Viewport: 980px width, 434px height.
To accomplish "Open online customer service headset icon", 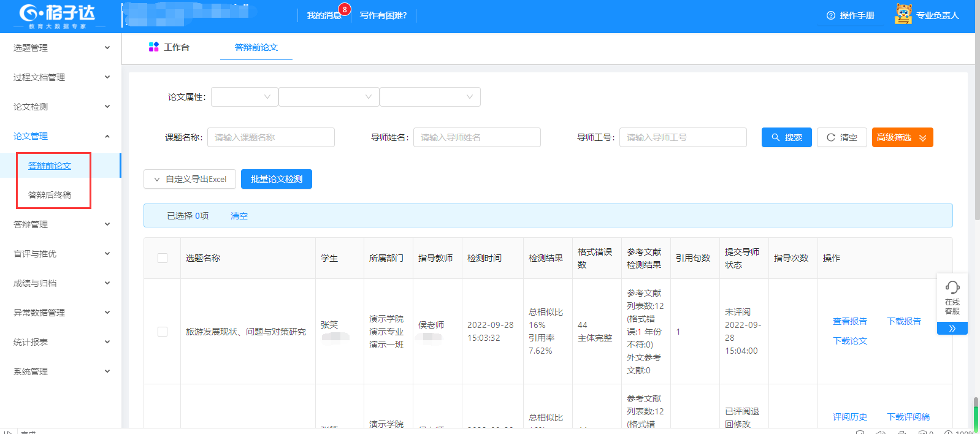I will [952, 287].
